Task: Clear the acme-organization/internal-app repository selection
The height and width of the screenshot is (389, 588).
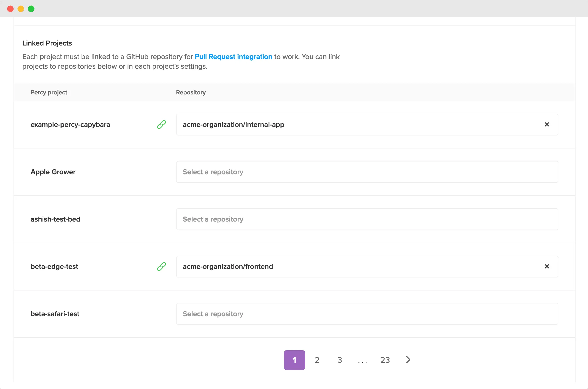Action: coord(547,125)
